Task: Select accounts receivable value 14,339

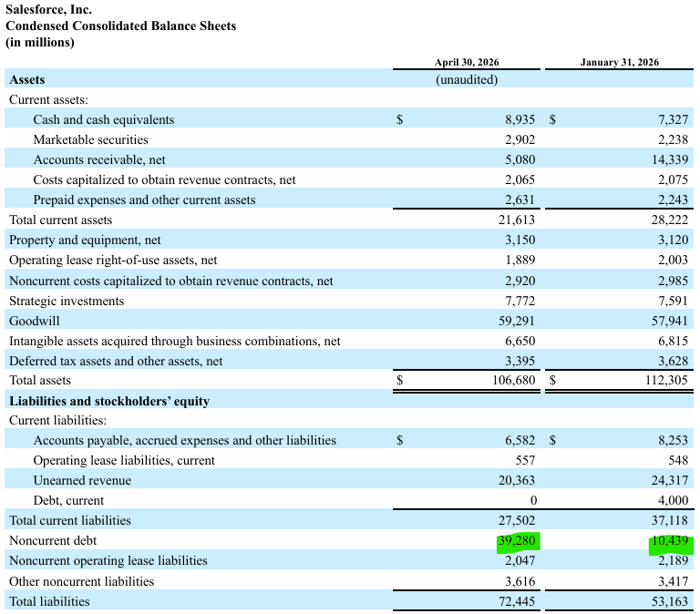Action: pyautogui.click(x=670, y=159)
